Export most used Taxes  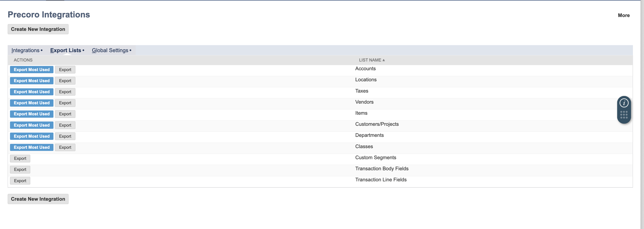(32, 92)
